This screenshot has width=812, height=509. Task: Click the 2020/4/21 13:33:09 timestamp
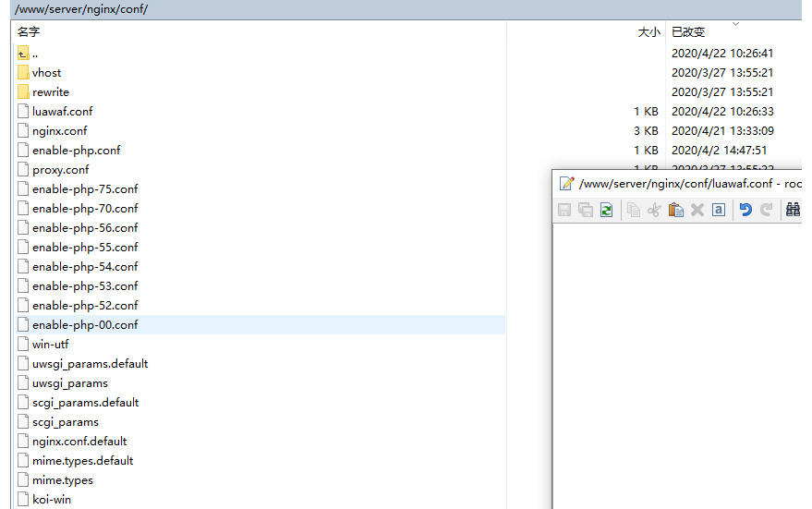pos(722,130)
